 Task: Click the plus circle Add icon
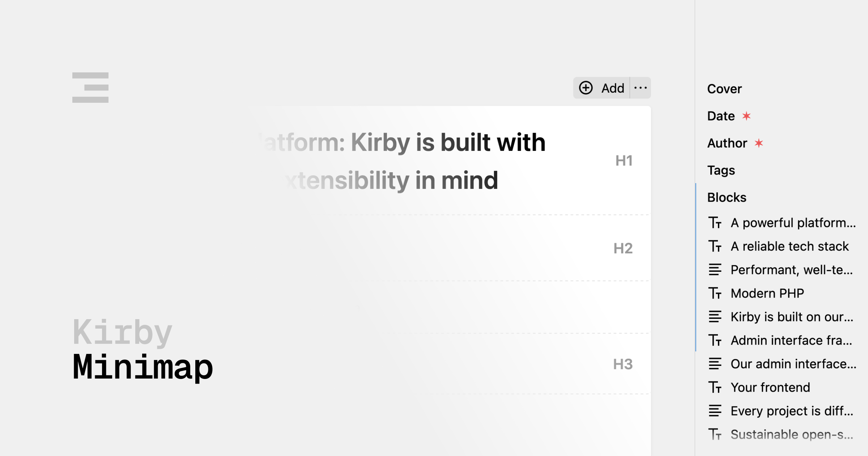(x=586, y=88)
